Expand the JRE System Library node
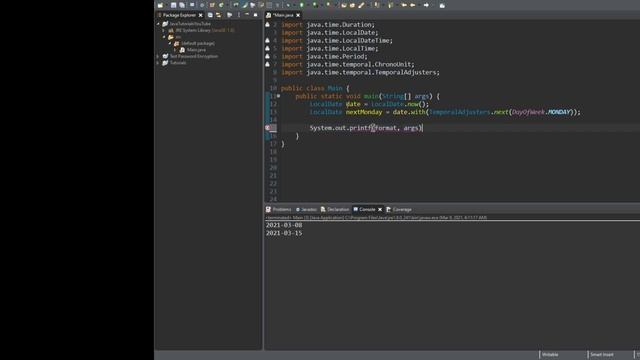Viewport: 640px width, 360px height. [x=164, y=30]
